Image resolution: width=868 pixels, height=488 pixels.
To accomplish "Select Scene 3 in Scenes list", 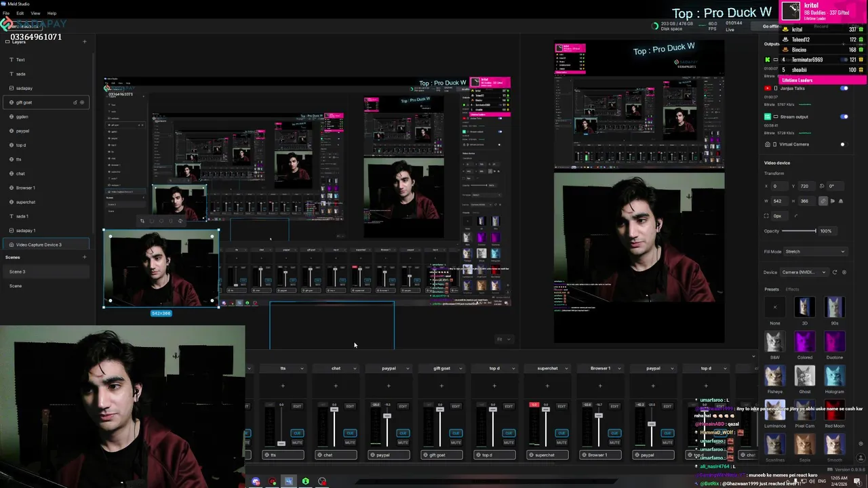I will point(47,272).
